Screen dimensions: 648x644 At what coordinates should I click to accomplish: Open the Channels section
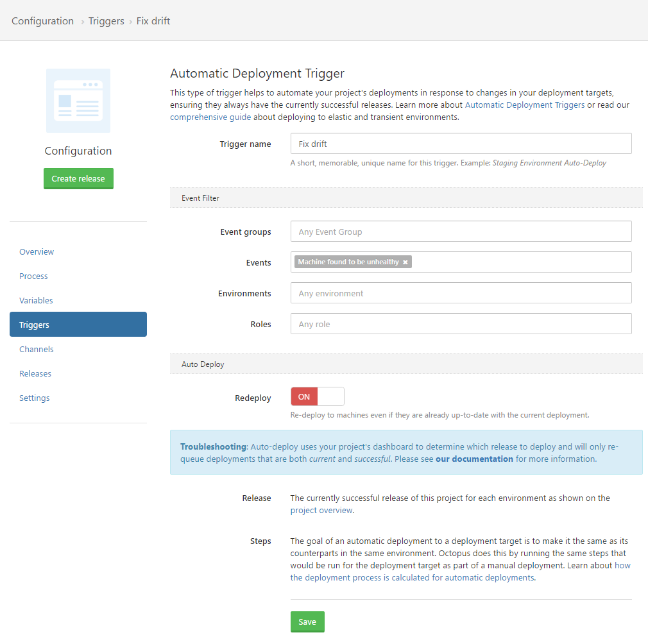pyautogui.click(x=37, y=350)
